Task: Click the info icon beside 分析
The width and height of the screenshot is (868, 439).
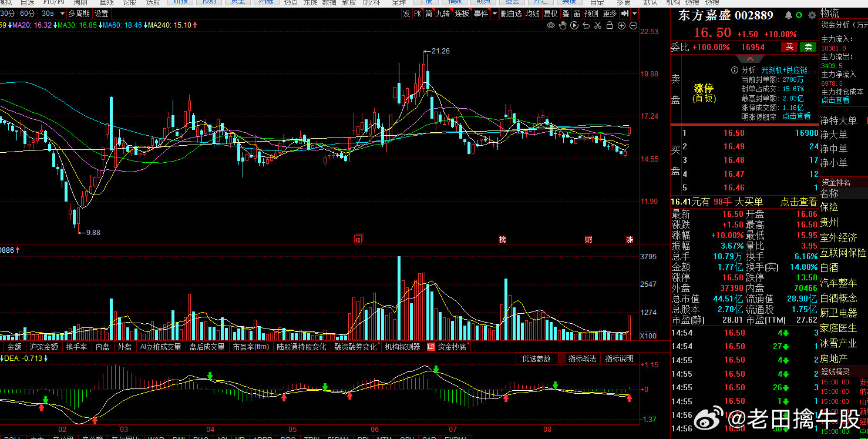Action: (734, 70)
